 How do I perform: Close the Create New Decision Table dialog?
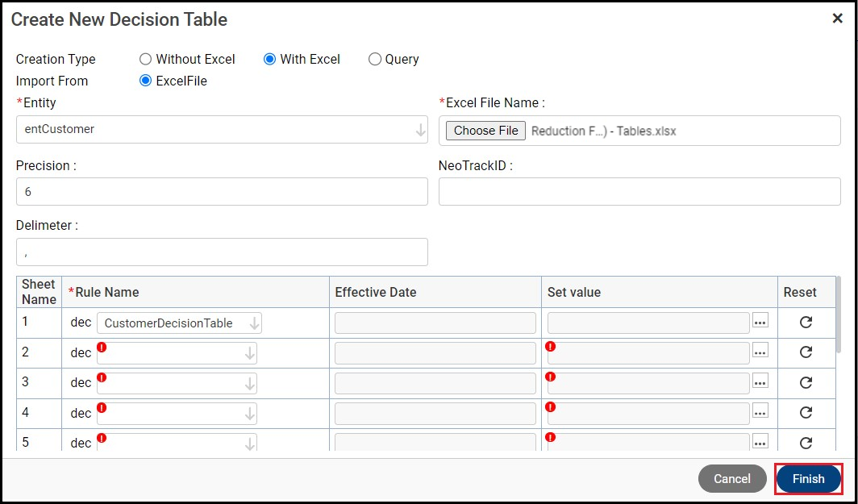click(x=837, y=19)
